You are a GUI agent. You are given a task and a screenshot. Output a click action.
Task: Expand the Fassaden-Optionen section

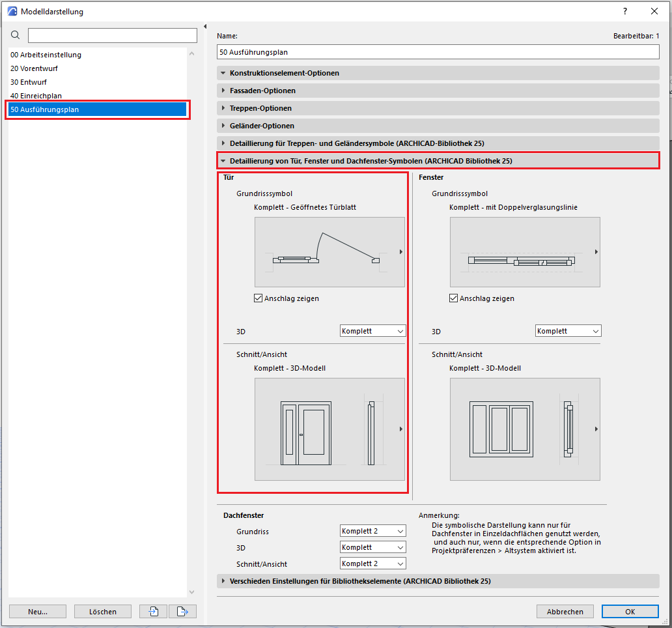262,91
